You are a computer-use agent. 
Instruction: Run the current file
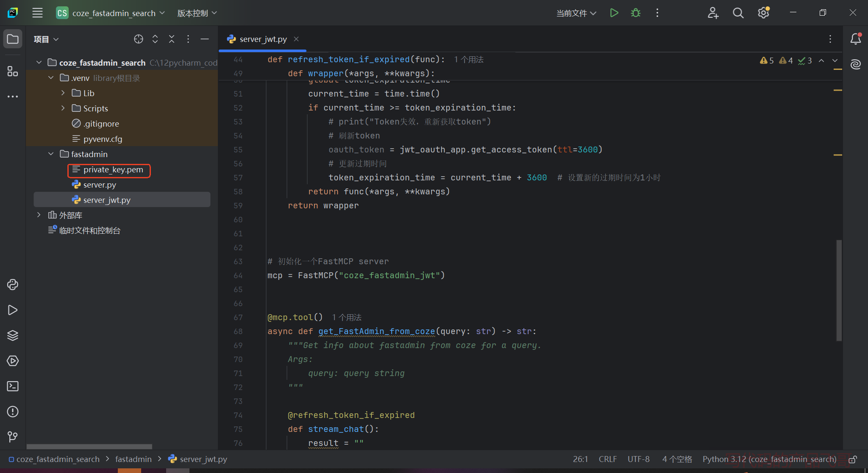pos(614,13)
